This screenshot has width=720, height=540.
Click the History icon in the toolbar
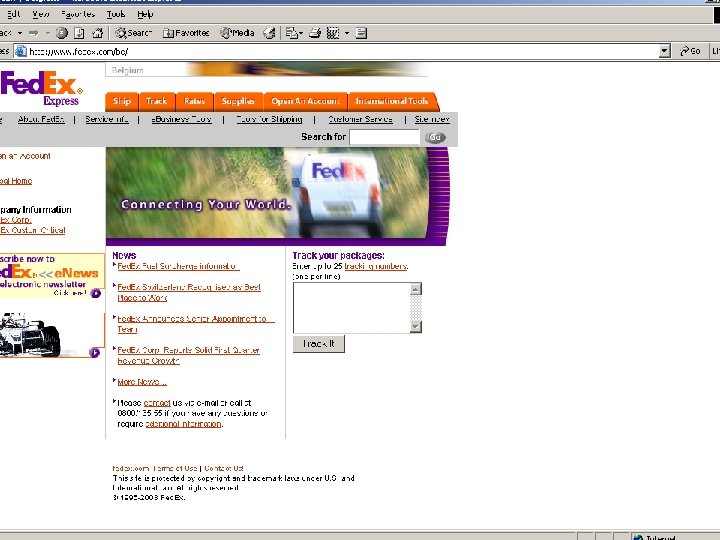[270, 33]
